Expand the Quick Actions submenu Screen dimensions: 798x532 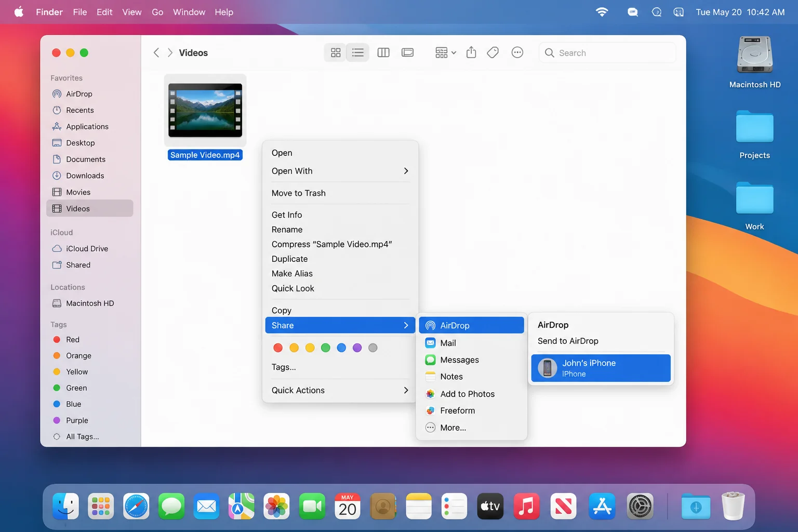click(340, 390)
